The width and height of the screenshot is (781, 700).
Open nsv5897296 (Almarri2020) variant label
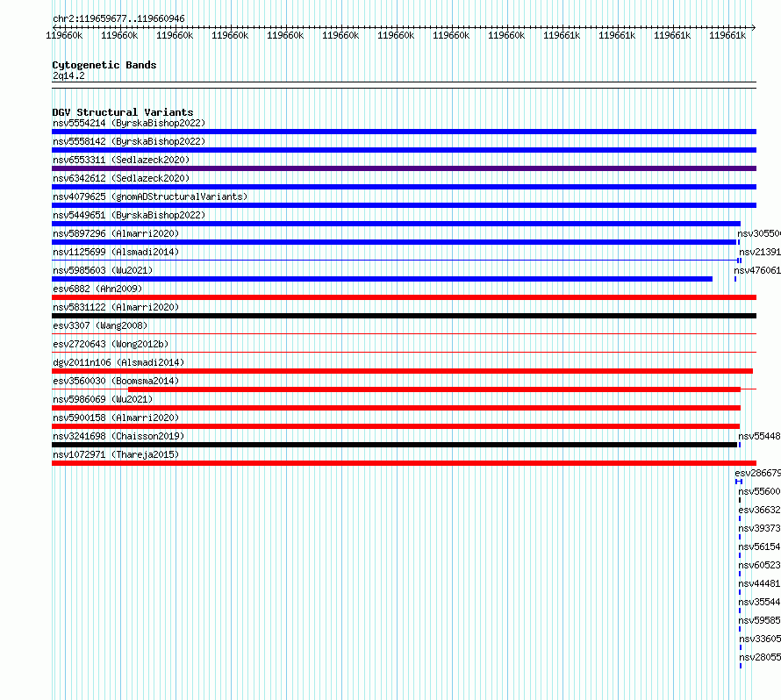[x=116, y=233]
